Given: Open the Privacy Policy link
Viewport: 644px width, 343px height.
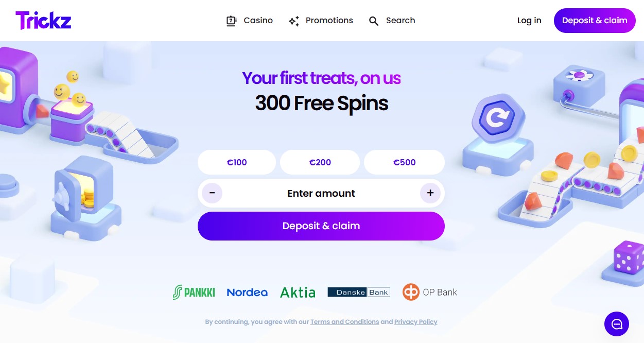Looking at the screenshot, I should coord(415,322).
